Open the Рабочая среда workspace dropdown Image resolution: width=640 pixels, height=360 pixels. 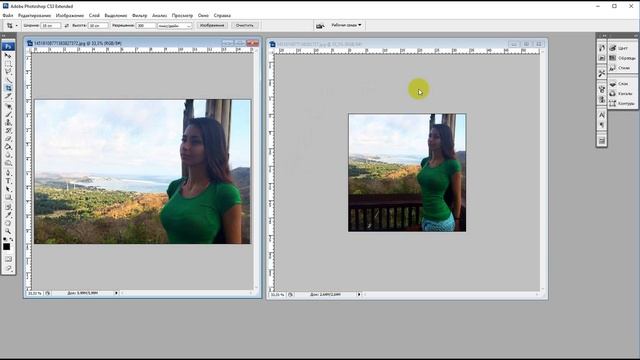tap(346, 25)
